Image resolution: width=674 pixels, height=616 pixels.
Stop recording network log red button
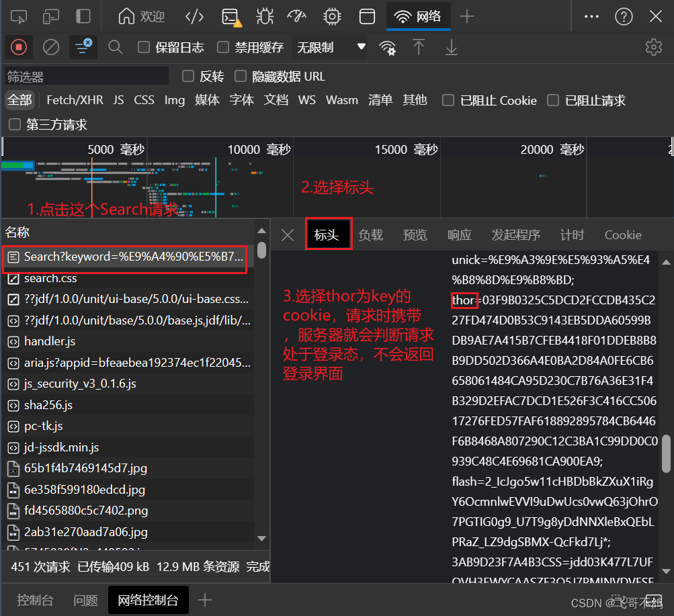[19, 47]
